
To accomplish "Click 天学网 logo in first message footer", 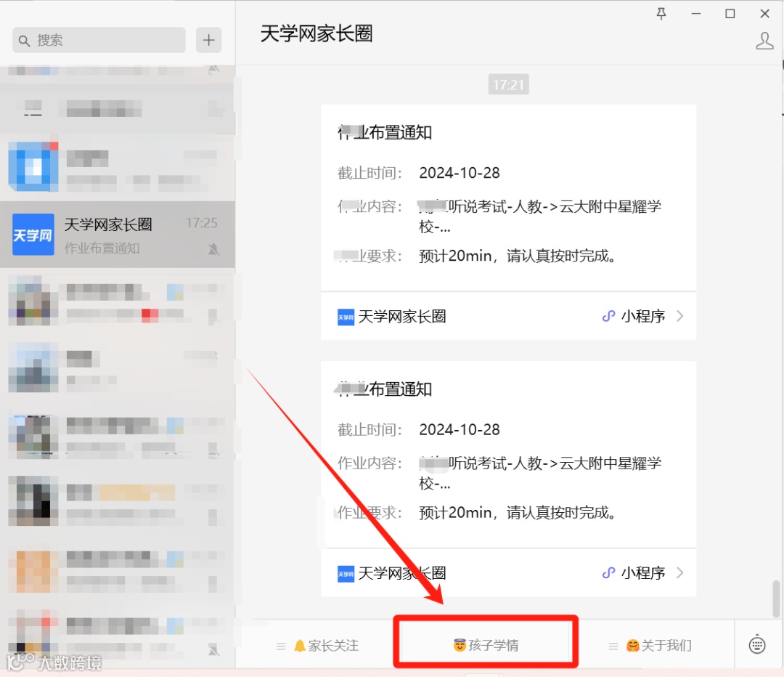I will pos(346,317).
